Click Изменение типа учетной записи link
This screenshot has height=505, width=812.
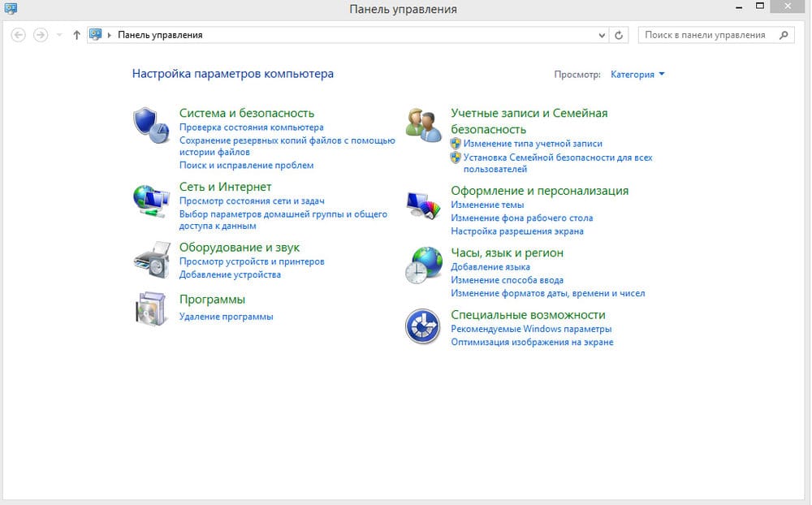pyautogui.click(x=533, y=143)
